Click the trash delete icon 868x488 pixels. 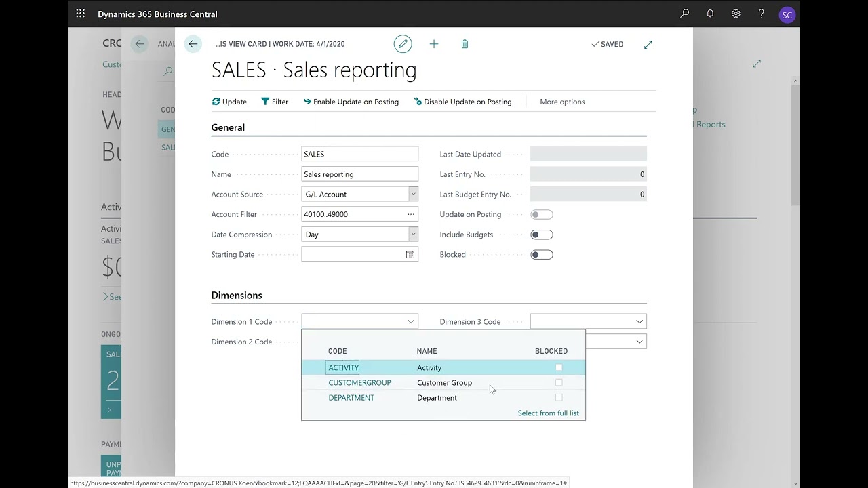point(465,44)
